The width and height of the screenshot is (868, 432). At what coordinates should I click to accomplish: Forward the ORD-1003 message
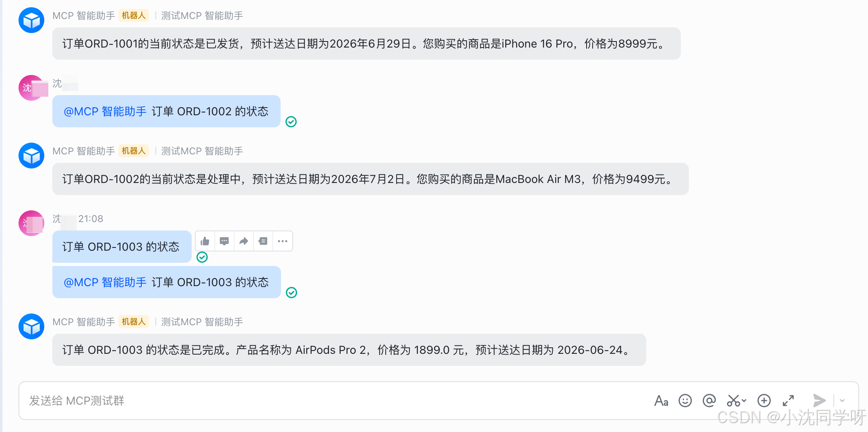click(244, 241)
